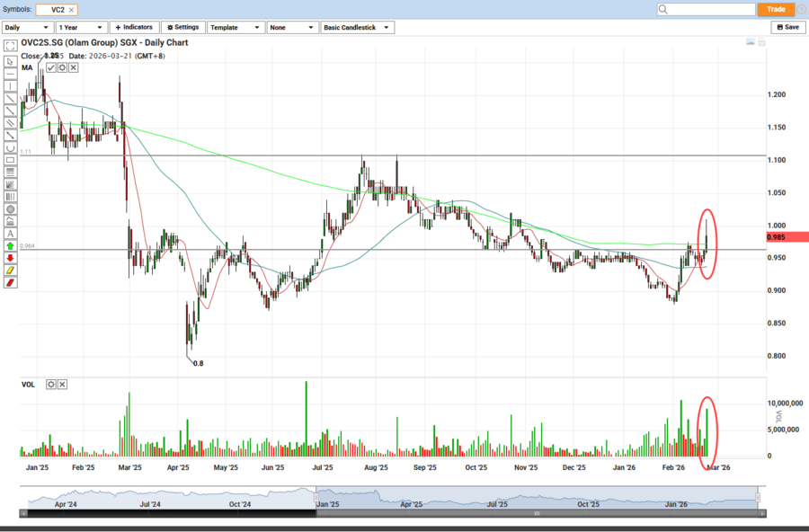Select the rectangle drawing tool
809x532 pixels.
pos(10,159)
